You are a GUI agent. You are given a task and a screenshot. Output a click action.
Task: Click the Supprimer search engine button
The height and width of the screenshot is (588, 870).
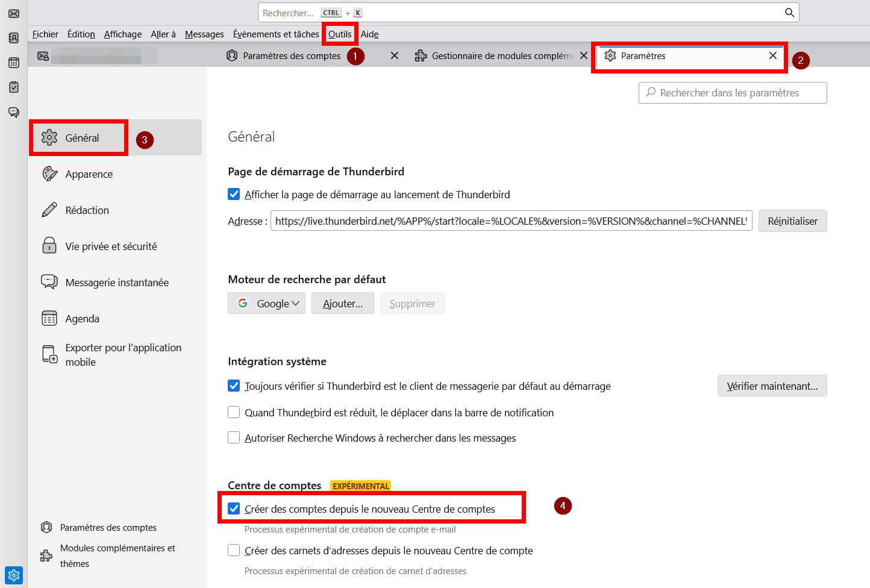(x=413, y=303)
